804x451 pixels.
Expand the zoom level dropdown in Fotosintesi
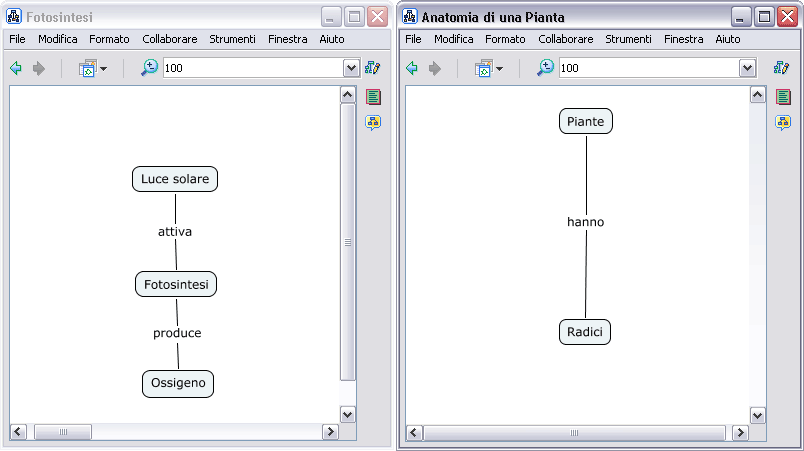pyautogui.click(x=351, y=68)
